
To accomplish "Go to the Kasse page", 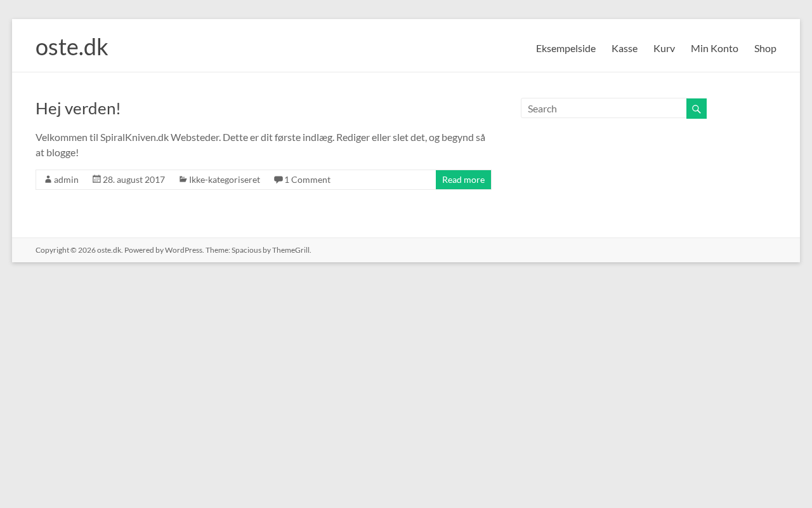I will coord(624,48).
